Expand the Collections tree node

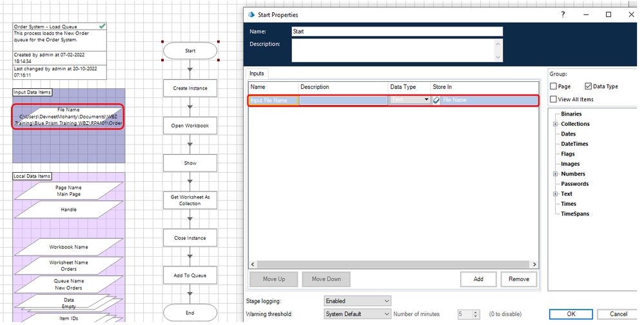(555, 124)
